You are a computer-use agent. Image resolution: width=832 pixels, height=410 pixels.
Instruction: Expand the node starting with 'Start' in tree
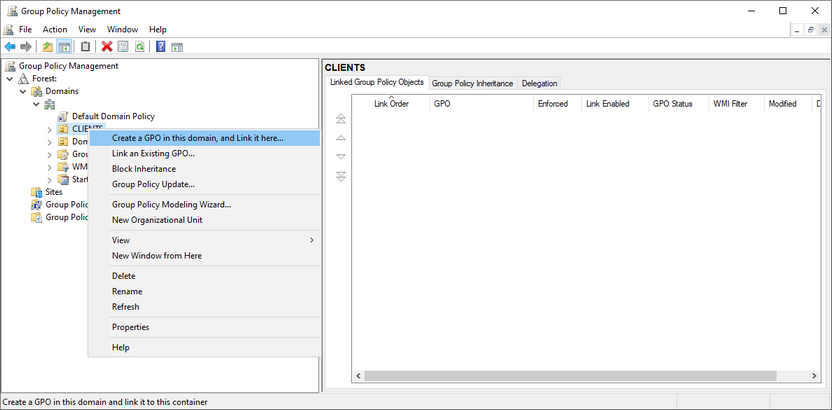[49, 180]
